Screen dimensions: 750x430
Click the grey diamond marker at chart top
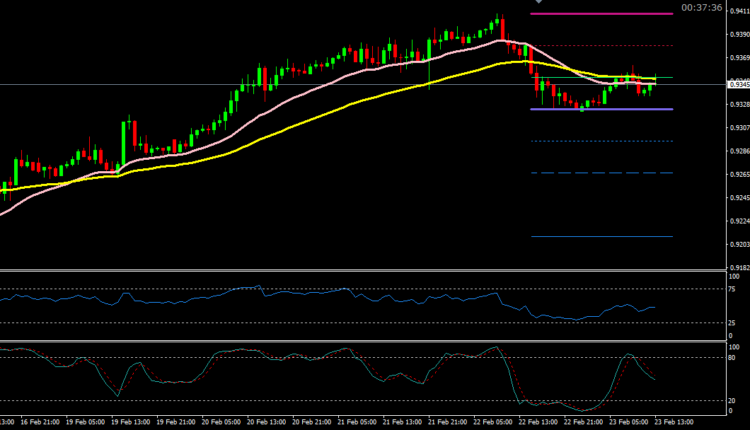pos(539,2)
